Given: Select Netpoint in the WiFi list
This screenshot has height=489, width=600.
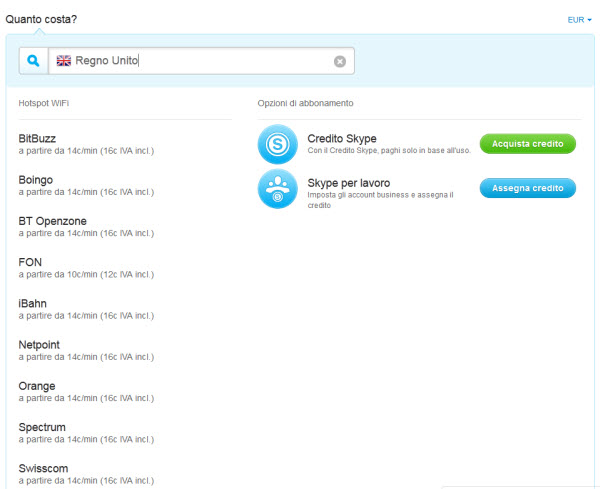Looking at the screenshot, I should point(40,344).
